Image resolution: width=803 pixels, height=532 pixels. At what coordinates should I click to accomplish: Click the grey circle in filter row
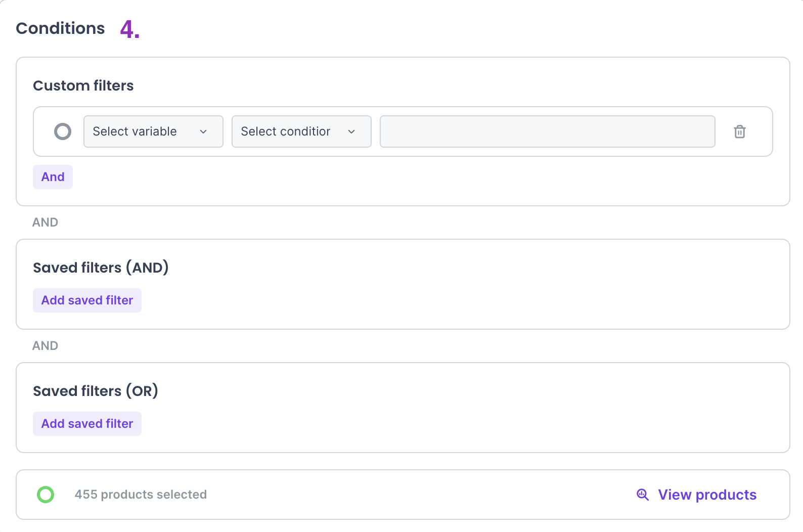(63, 131)
